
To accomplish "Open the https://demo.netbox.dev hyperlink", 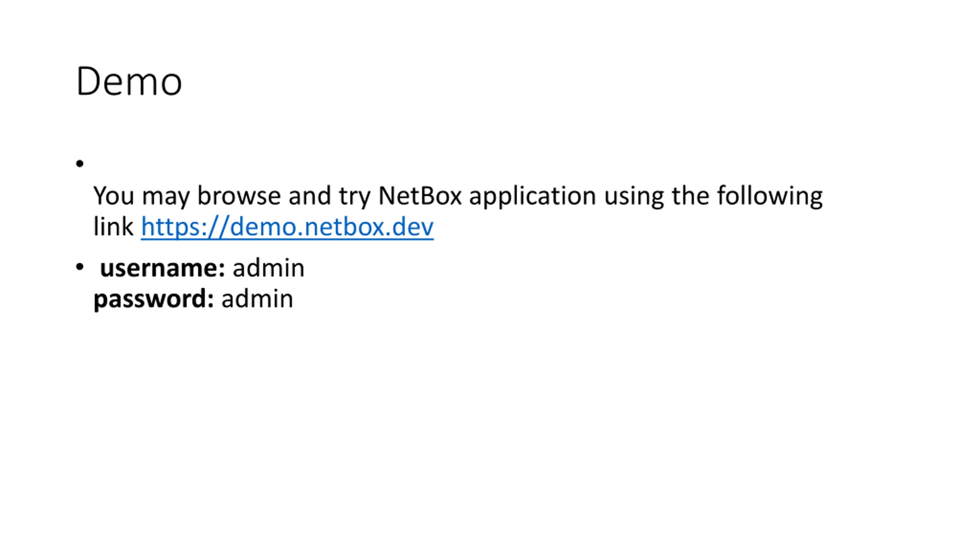I will [x=287, y=227].
